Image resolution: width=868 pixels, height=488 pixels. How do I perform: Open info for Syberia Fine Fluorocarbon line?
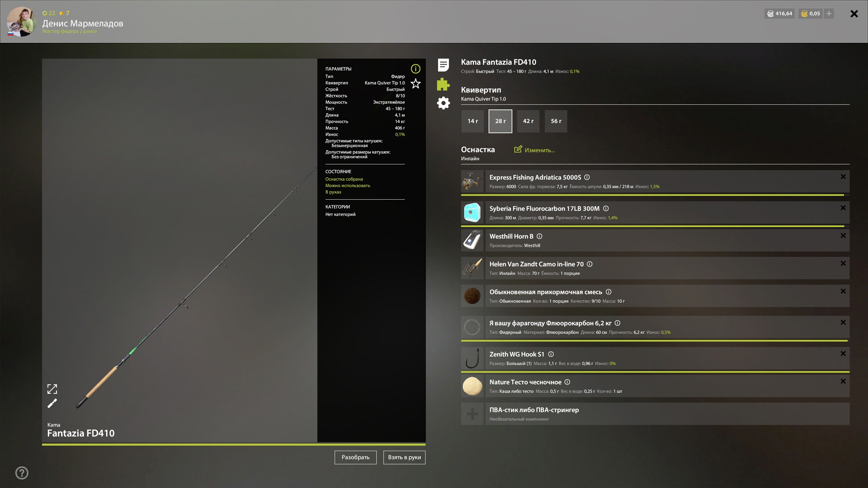(x=606, y=208)
